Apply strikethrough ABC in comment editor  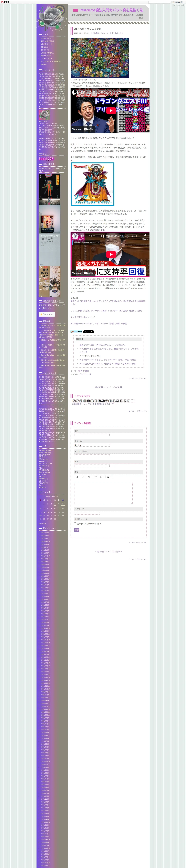pos(95,477)
